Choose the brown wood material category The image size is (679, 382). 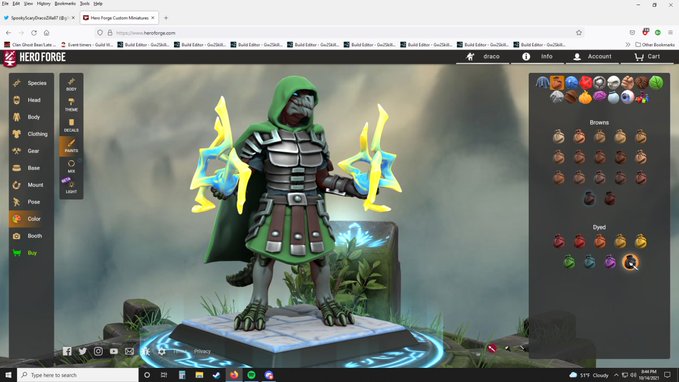[571, 97]
